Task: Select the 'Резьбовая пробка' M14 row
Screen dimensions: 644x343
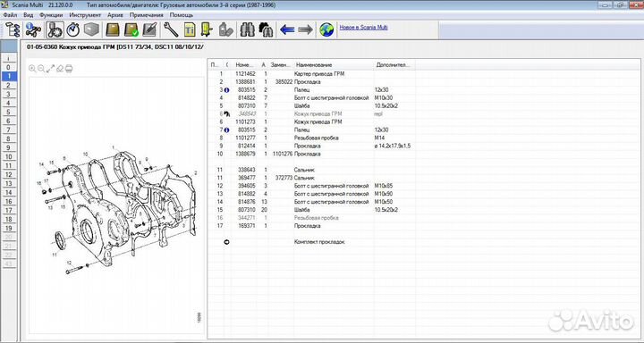Action: click(x=312, y=138)
